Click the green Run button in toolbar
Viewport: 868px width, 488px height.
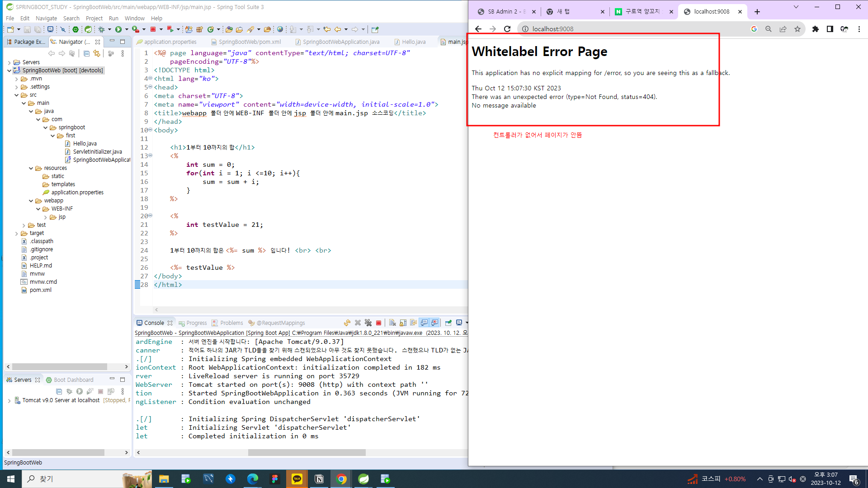tap(118, 29)
